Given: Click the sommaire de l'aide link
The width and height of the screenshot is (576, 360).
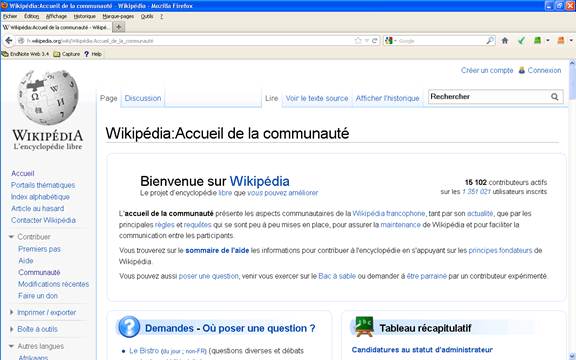Looking at the screenshot, I should (x=217, y=250).
